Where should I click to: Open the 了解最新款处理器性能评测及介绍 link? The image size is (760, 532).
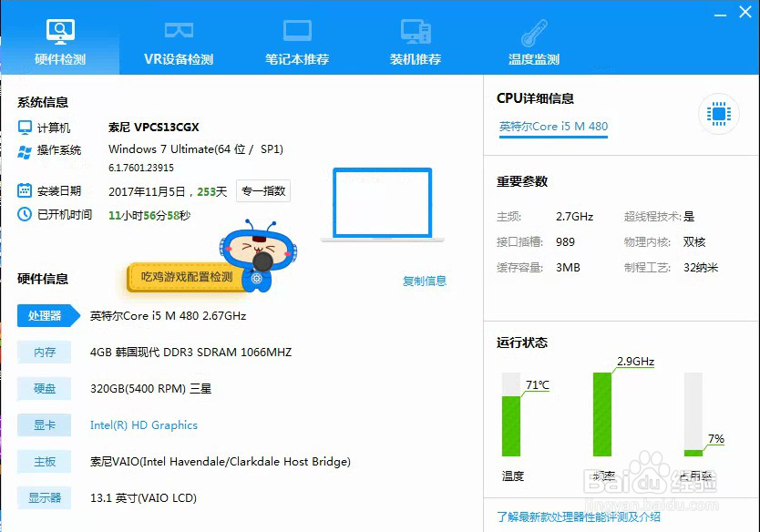pyautogui.click(x=579, y=517)
